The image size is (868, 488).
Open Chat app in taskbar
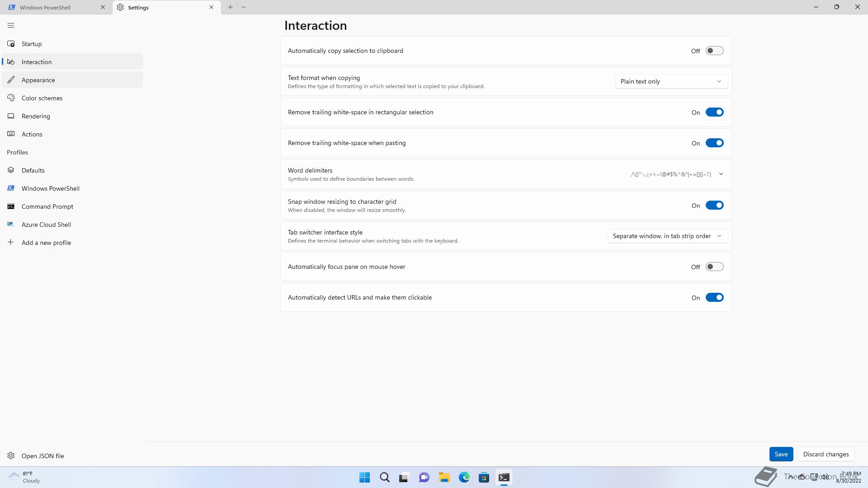424,478
